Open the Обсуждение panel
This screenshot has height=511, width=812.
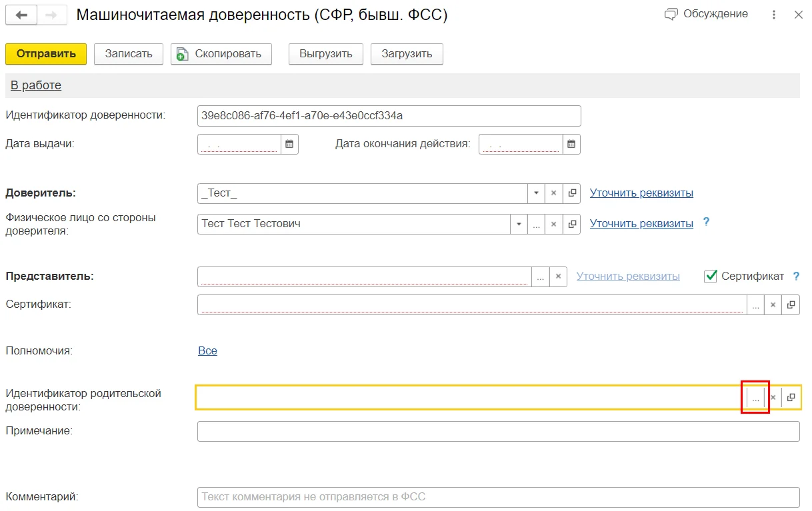(x=707, y=14)
